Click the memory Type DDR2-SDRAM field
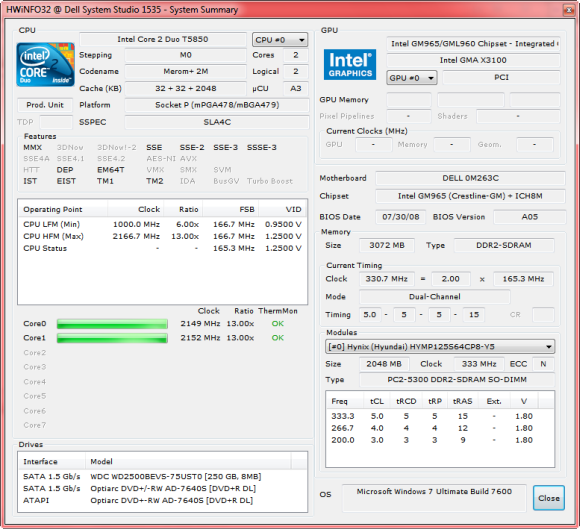This screenshot has width=580, height=529. click(x=504, y=245)
